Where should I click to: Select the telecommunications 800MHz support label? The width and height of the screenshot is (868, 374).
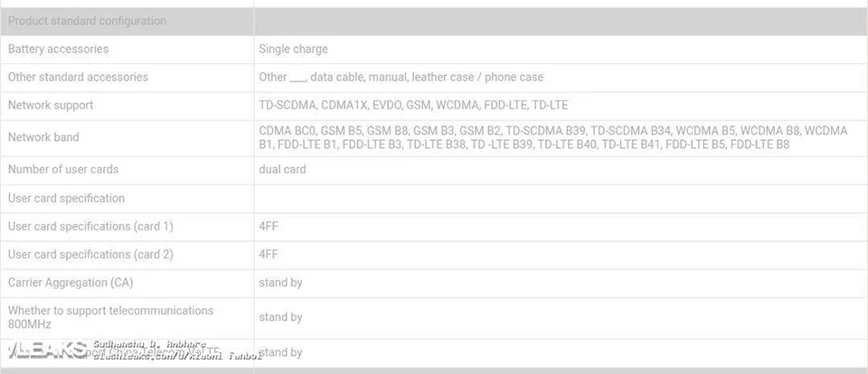tap(110, 317)
